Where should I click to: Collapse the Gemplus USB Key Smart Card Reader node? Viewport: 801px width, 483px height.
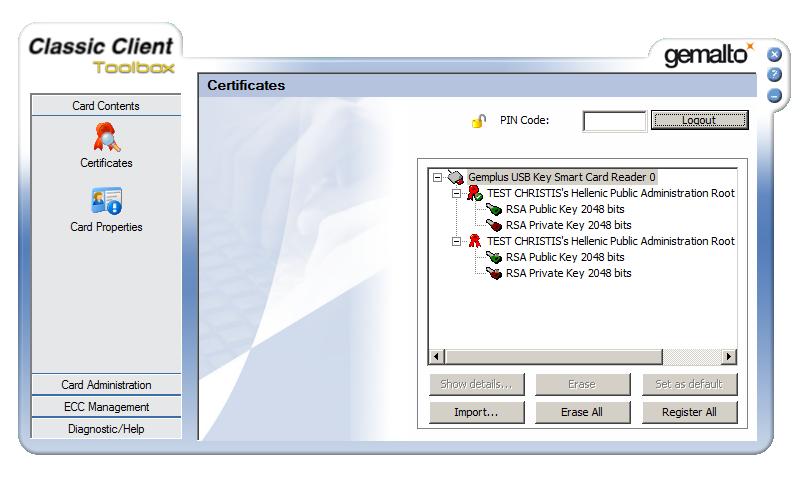[x=437, y=177]
